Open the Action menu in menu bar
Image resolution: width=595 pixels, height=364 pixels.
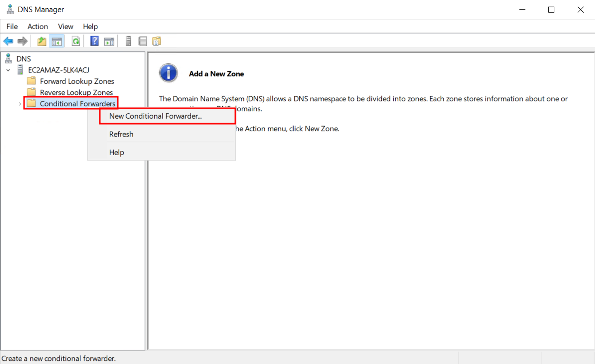pyautogui.click(x=37, y=26)
